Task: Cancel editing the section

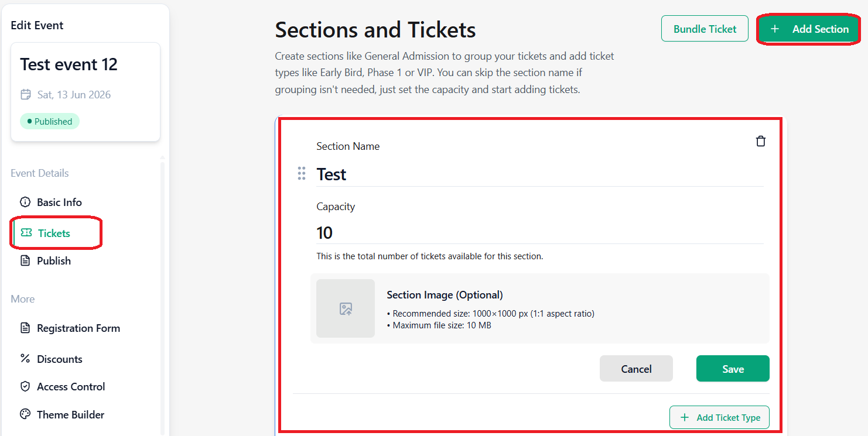Action: [x=636, y=369]
